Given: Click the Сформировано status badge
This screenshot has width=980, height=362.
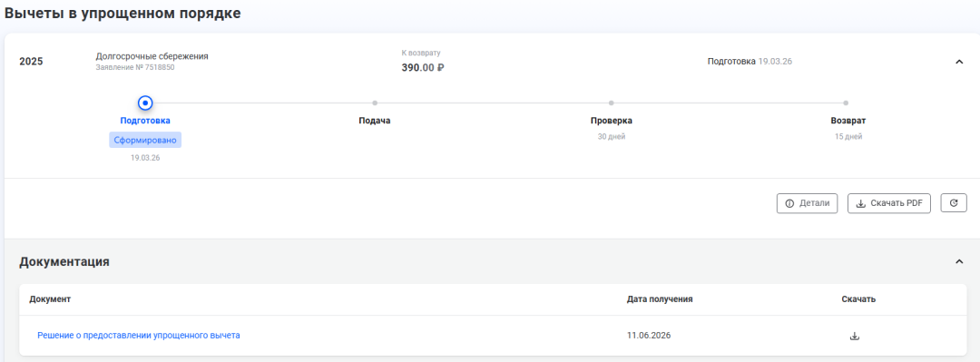Looking at the screenshot, I should (x=145, y=140).
